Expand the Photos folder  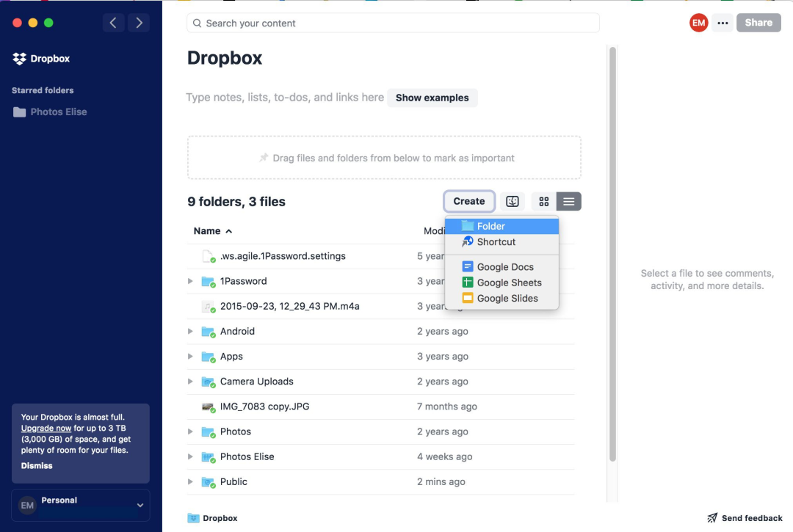tap(190, 431)
